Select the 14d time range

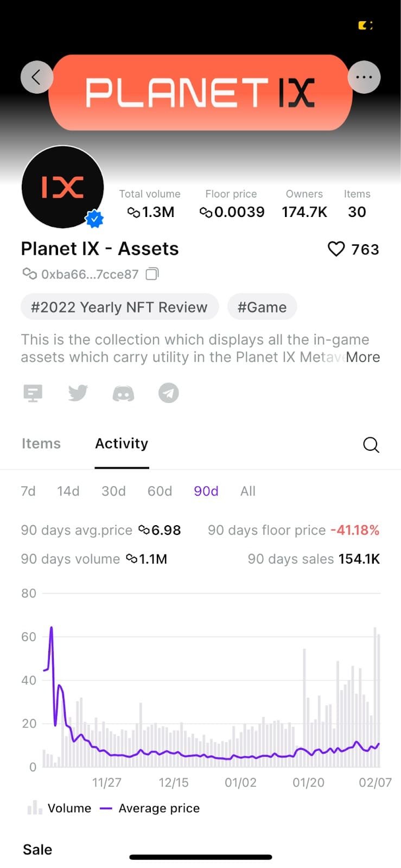tap(68, 491)
